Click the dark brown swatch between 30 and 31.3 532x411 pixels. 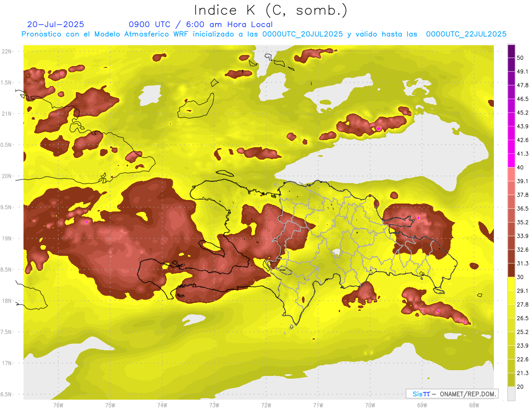point(511,270)
